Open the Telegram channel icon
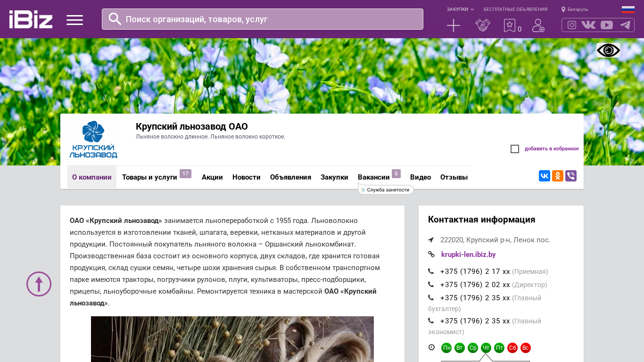This screenshot has height=362, width=644. pyautogui.click(x=625, y=25)
